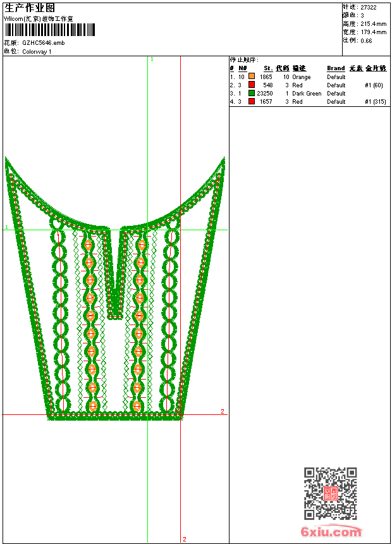Click the height value 215.4 mm

coord(373,23)
